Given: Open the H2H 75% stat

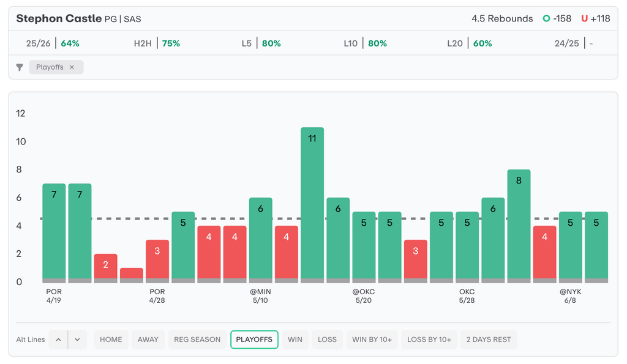Looking at the screenshot, I should 157,43.
